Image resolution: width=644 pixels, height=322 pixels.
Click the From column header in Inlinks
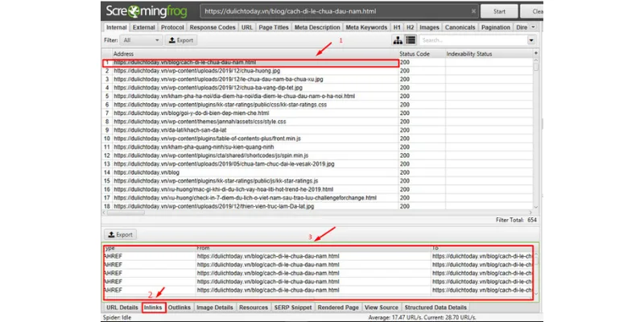[x=313, y=248]
